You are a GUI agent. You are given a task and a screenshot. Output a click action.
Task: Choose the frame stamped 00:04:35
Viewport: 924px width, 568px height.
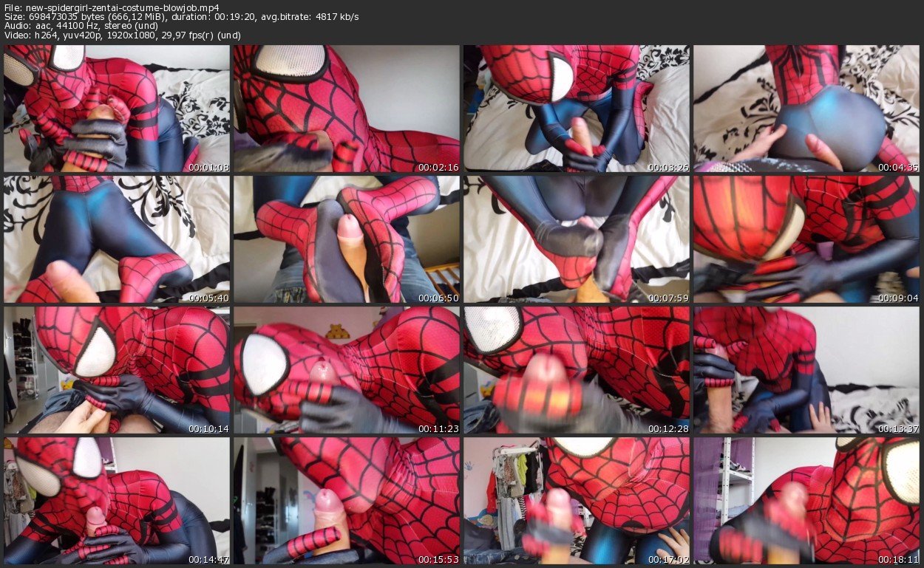(x=806, y=109)
